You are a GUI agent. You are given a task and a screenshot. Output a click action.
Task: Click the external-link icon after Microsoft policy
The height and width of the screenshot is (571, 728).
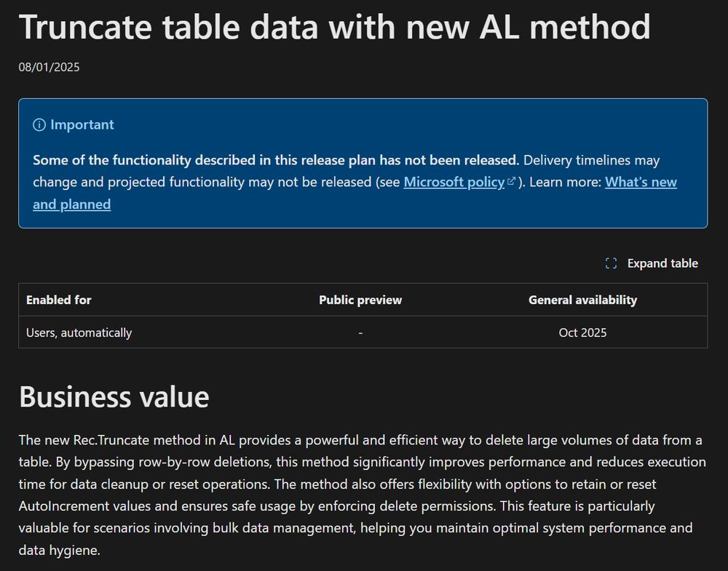point(511,181)
